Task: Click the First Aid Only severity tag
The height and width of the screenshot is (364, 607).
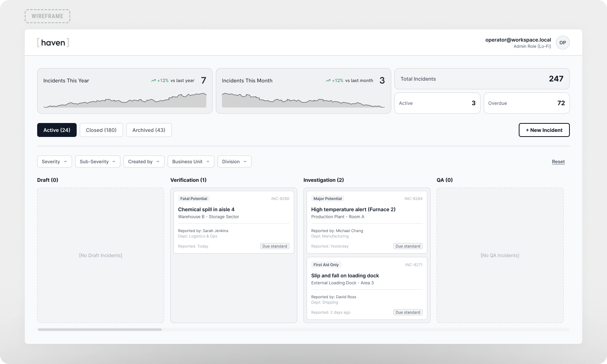Action: pyautogui.click(x=326, y=265)
